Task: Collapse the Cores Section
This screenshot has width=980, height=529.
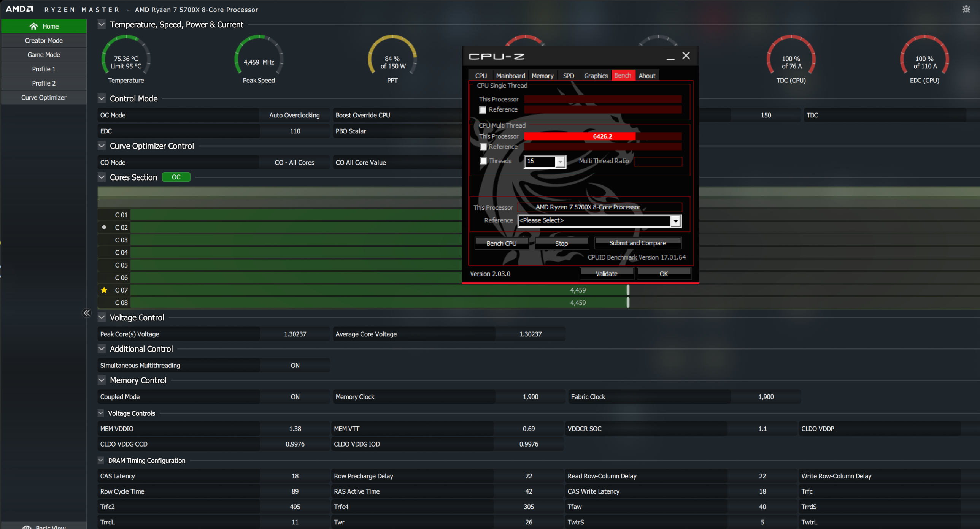Action: pyautogui.click(x=102, y=177)
